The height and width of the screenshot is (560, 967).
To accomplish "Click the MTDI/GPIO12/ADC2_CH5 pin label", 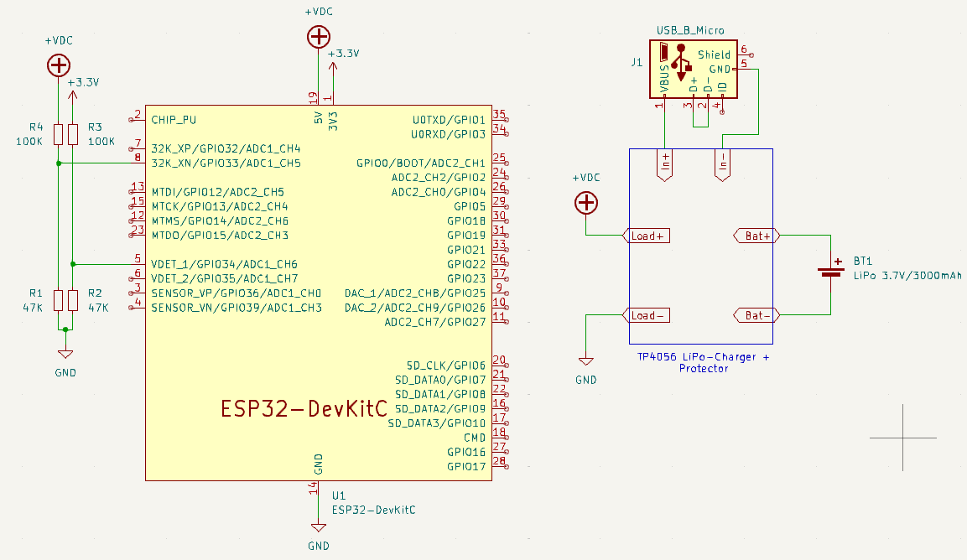I will tap(218, 192).
